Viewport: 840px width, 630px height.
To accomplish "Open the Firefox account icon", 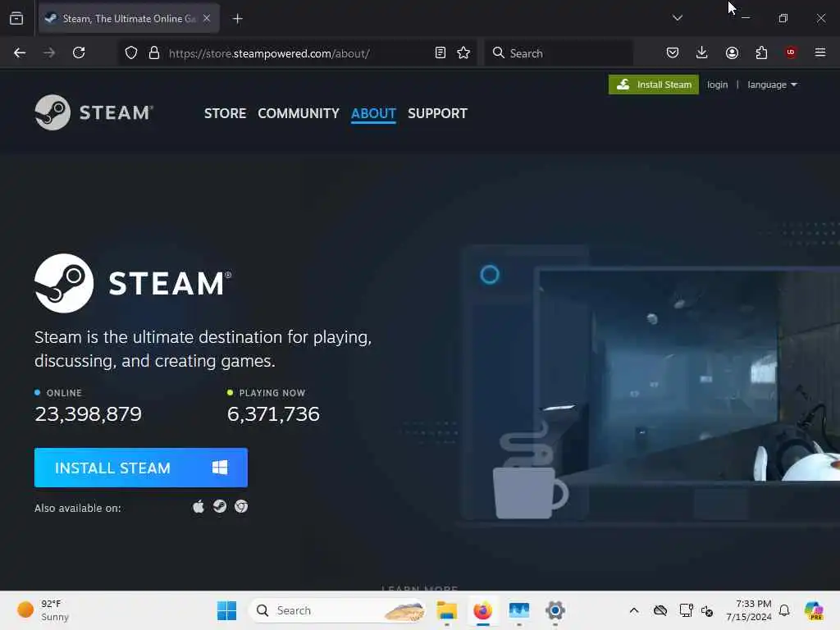I will (732, 52).
